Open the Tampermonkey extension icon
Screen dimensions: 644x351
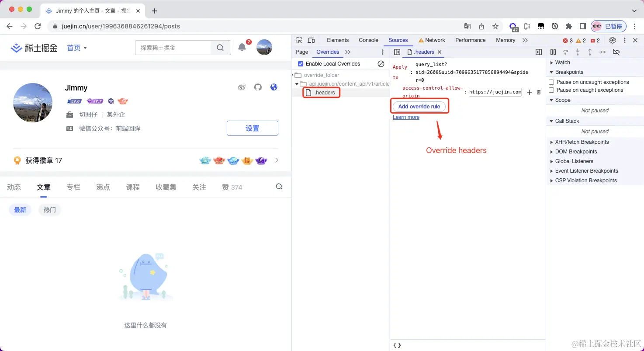541,26
